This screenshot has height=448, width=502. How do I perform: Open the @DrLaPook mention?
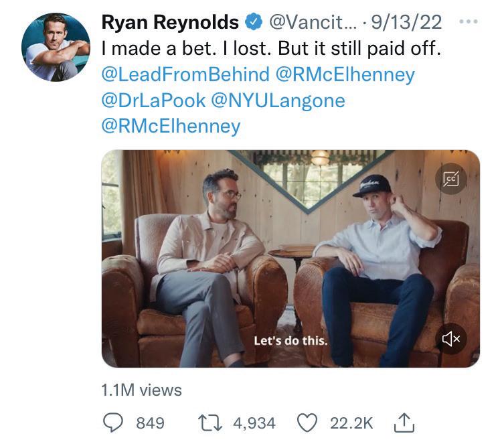[153, 100]
